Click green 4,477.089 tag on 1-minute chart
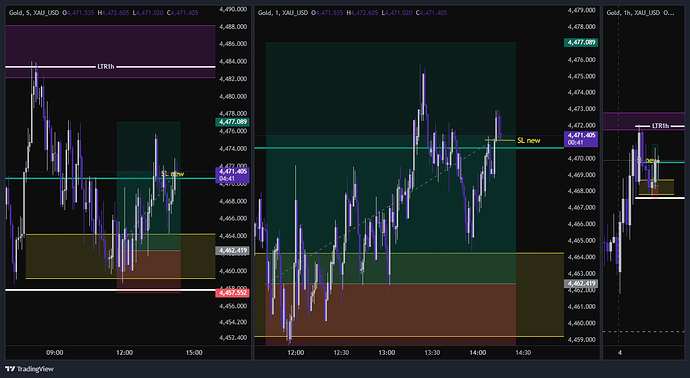 581,43
